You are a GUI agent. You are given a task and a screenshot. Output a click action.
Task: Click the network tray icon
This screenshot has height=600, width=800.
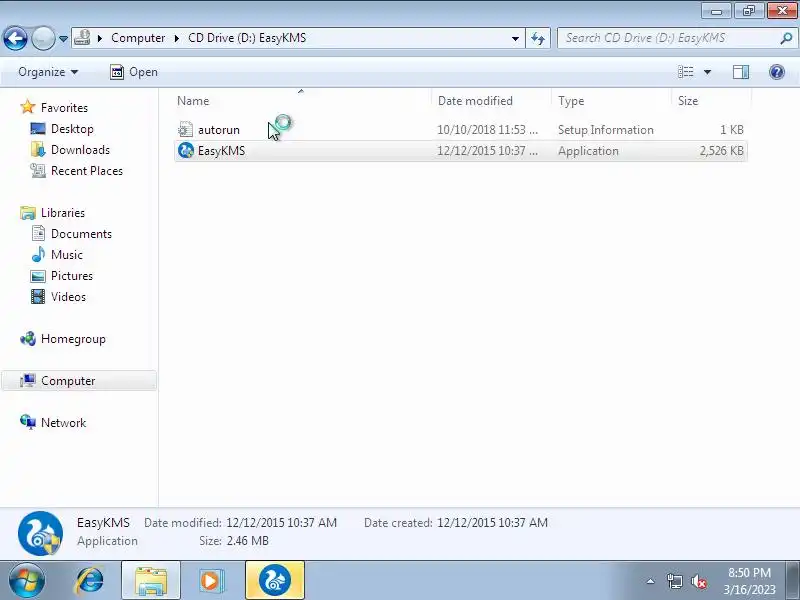(674, 581)
